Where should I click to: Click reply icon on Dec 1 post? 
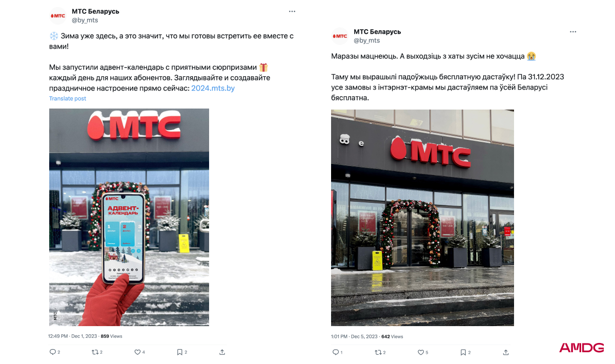click(x=52, y=352)
